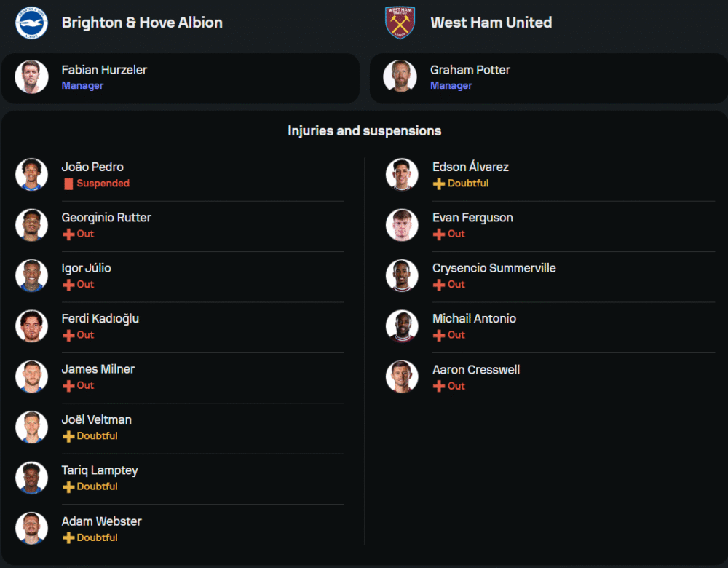This screenshot has width=728, height=568.
Task: Open James Milner's player name link
Action: pos(98,369)
